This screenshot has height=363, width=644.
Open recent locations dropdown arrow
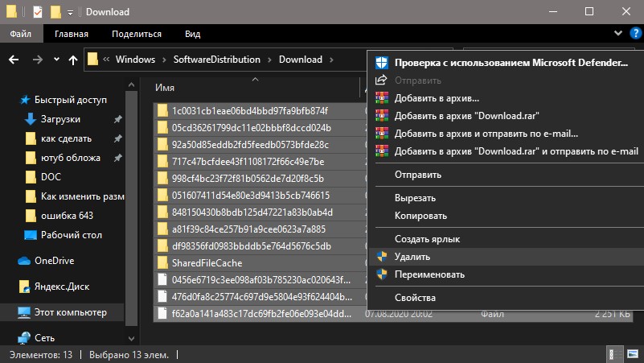tap(56, 60)
